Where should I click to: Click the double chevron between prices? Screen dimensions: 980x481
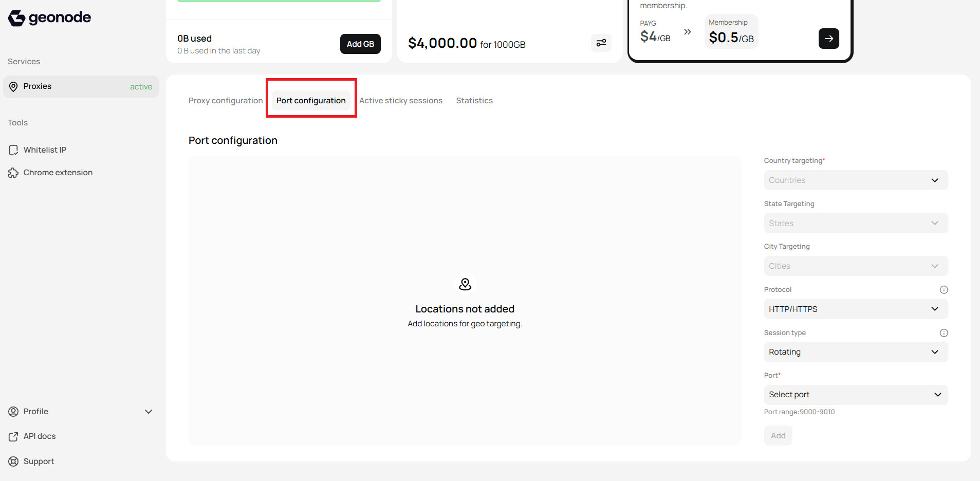(688, 32)
